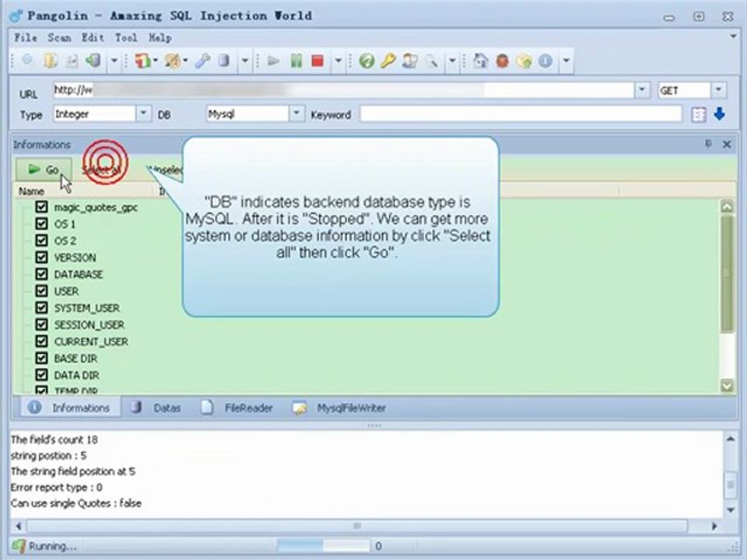Click the house home toolbar icon
This screenshot has height=560, width=747.
point(480,61)
